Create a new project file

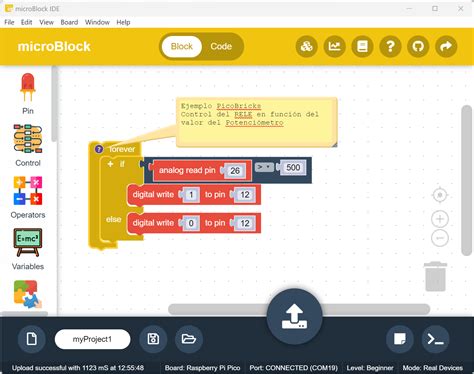click(32, 339)
